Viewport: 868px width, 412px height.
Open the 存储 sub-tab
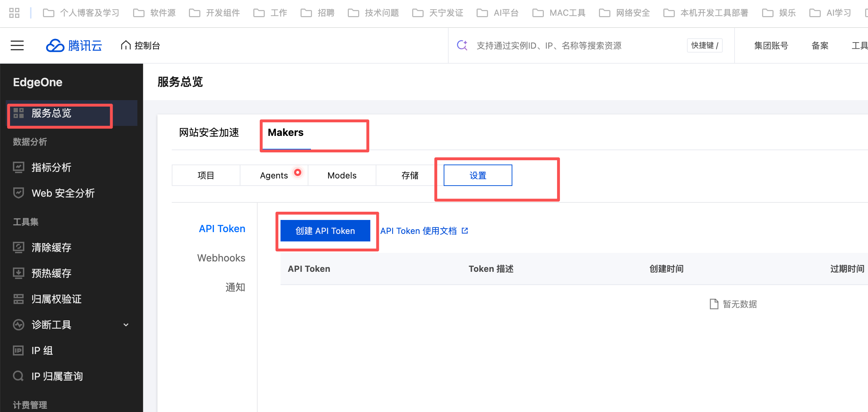coord(410,175)
